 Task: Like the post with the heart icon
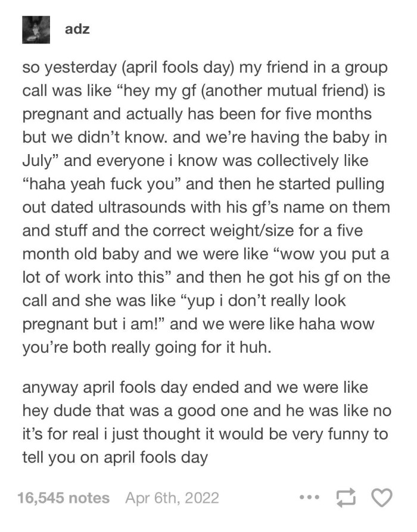point(383,497)
